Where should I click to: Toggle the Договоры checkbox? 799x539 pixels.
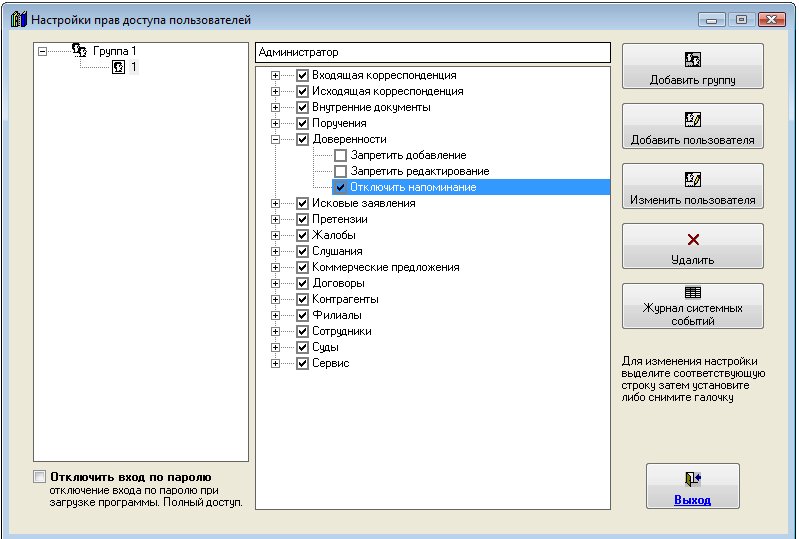click(x=302, y=283)
